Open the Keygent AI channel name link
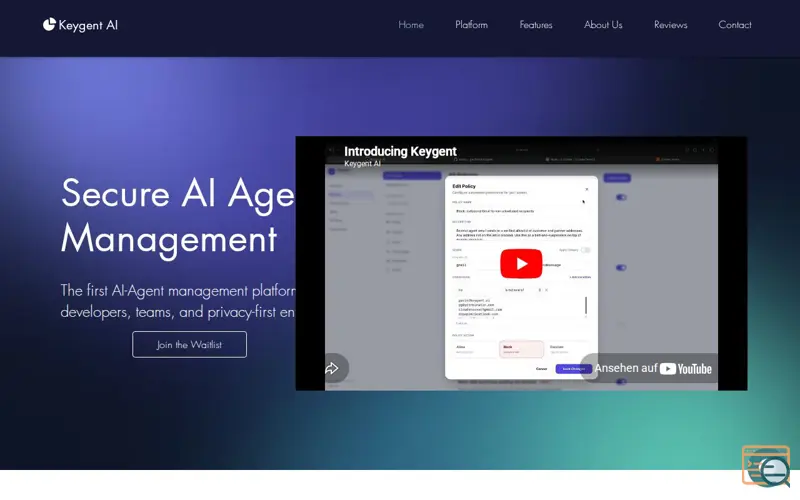 (x=362, y=163)
